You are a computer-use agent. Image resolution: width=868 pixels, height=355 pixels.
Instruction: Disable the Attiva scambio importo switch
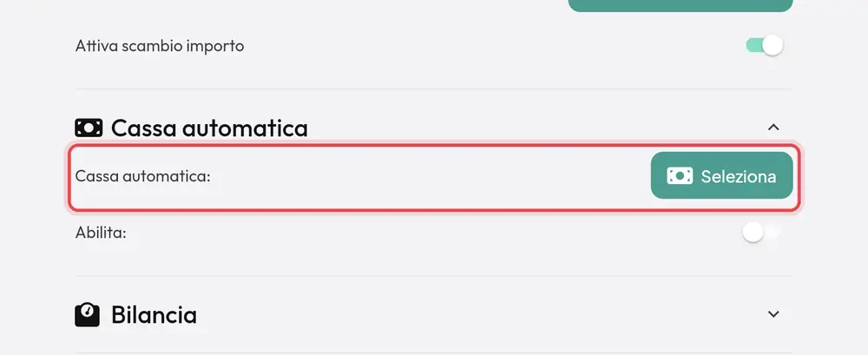(765, 45)
